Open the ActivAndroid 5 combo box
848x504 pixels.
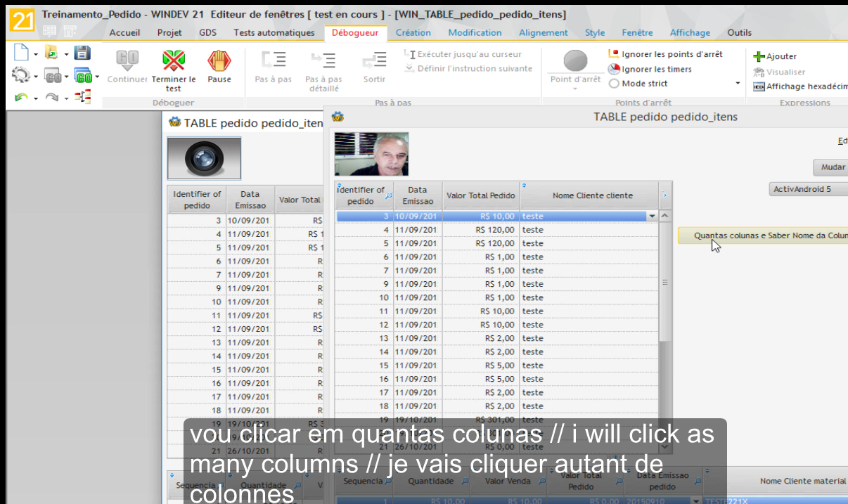point(809,189)
